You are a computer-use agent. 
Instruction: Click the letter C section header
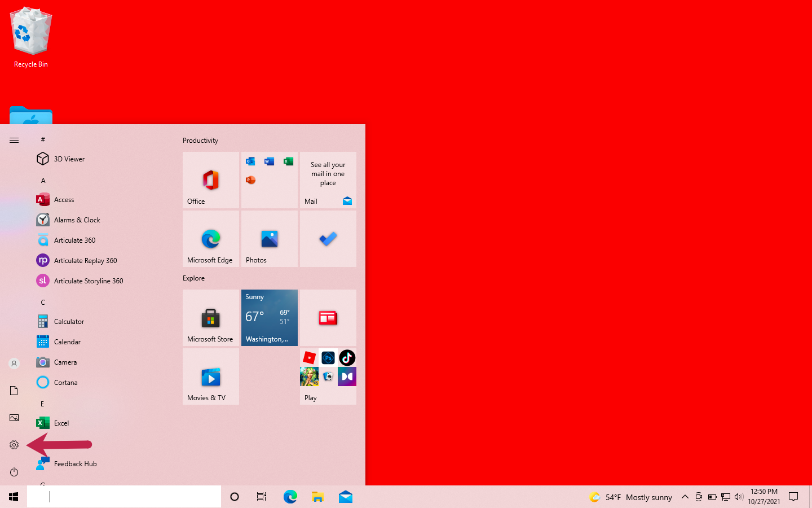[x=43, y=303]
